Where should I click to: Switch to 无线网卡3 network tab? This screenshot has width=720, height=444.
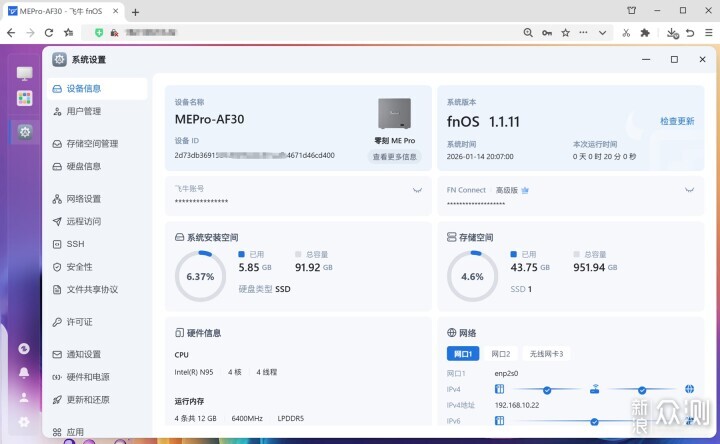[546, 354]
